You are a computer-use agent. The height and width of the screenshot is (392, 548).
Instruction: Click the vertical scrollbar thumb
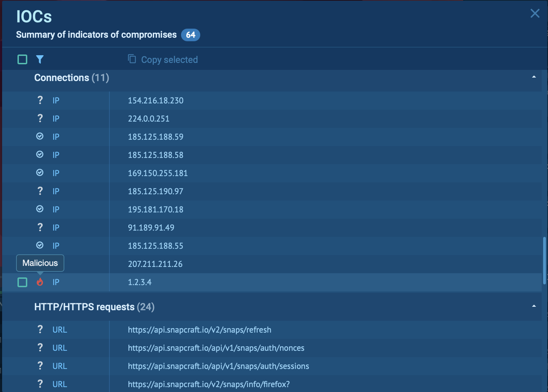(x=544, y=260)
